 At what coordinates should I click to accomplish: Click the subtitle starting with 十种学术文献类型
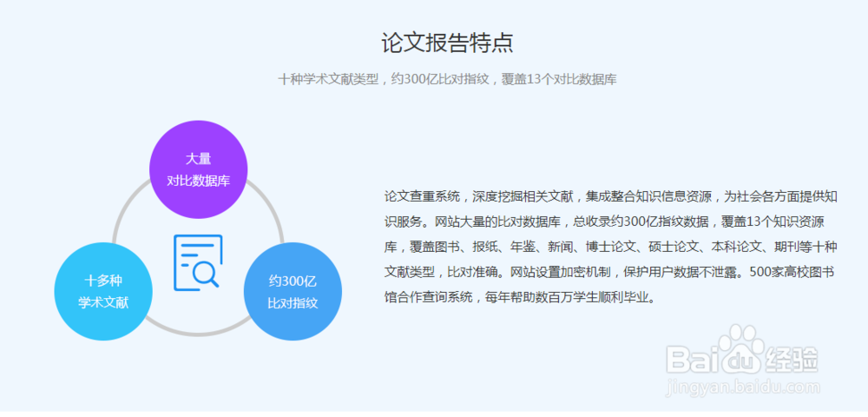(x=447, y=79)
